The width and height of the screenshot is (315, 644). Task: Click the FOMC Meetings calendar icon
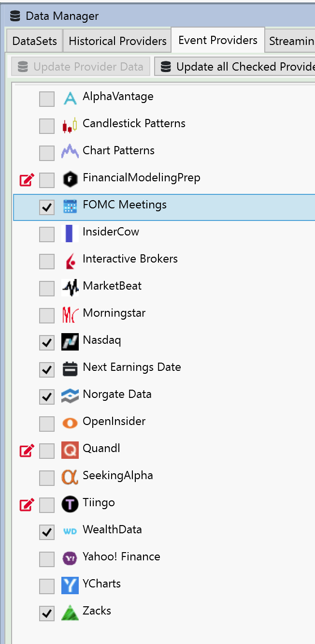70,207
